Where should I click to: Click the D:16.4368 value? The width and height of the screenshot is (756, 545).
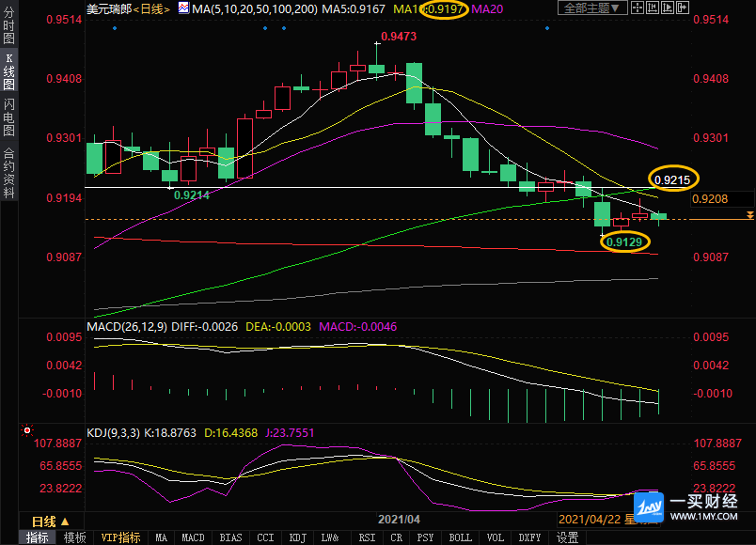[231, 433]
